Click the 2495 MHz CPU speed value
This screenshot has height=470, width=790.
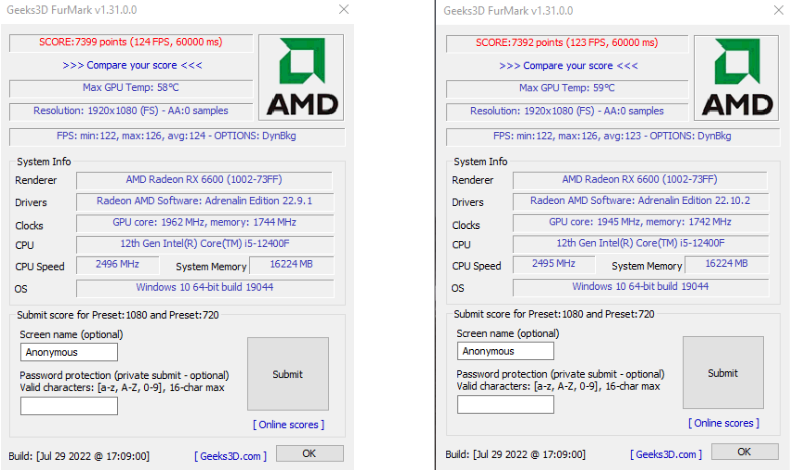click(x=554, y=264)
